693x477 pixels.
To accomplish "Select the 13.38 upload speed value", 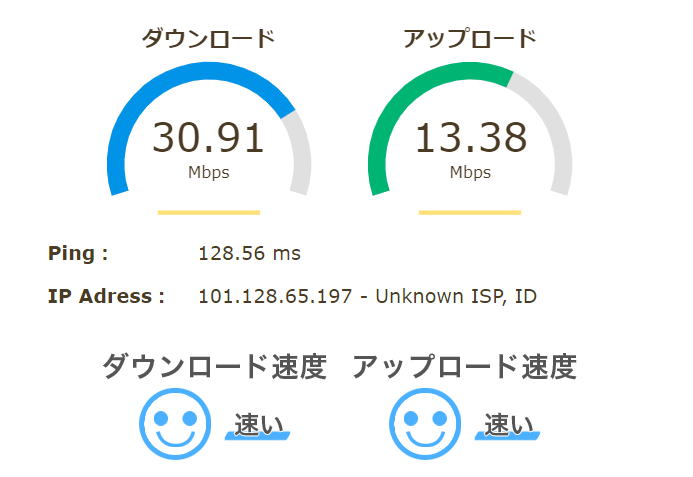I will (x=471, y=138).
